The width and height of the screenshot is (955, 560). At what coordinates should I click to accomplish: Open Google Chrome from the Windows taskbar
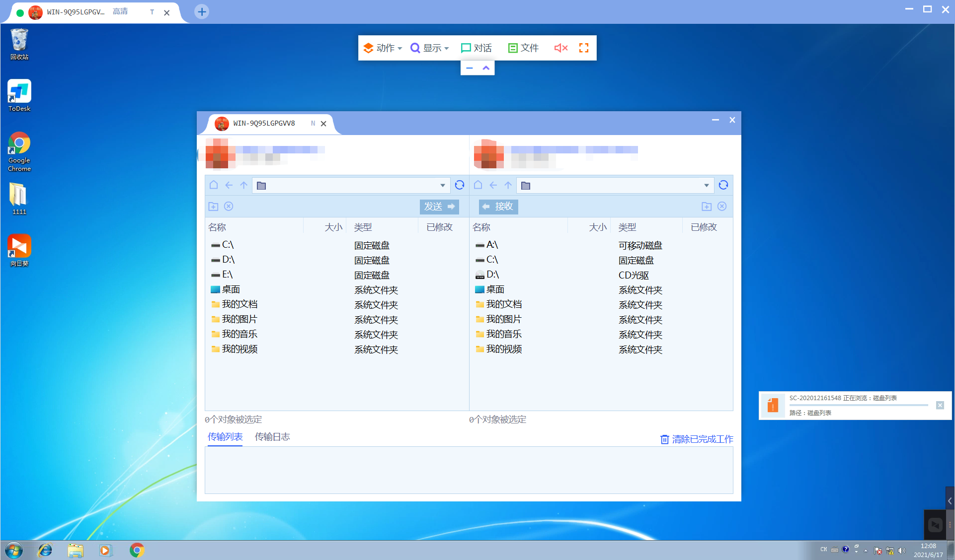(137, 550)
